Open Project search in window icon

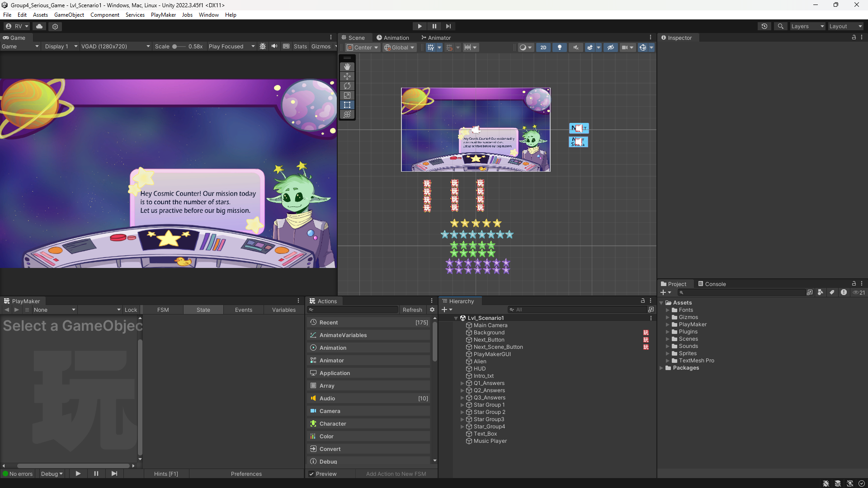click(810, 292)
